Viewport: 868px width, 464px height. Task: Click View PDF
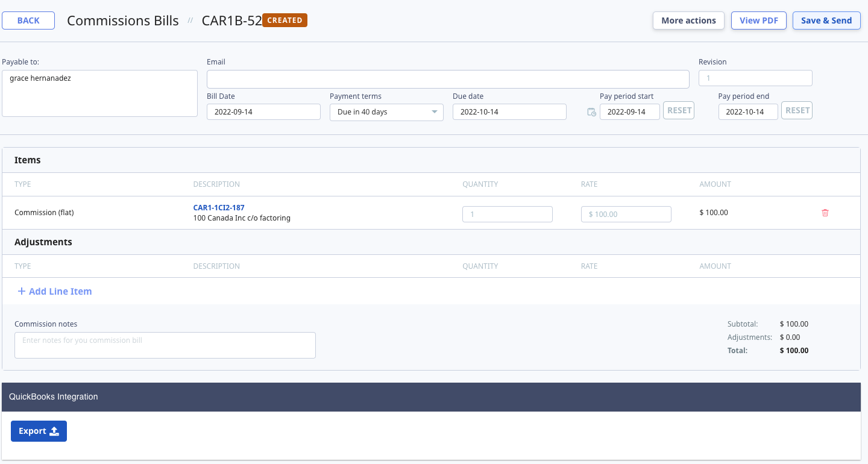pos(758,20)
